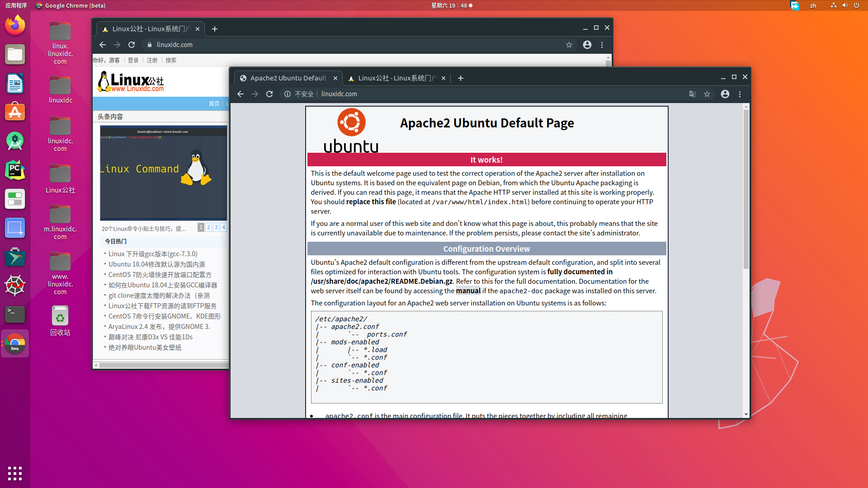Open the 注册 link on the Linux公社 page
The image size is (868, 488).
(152, 60)
